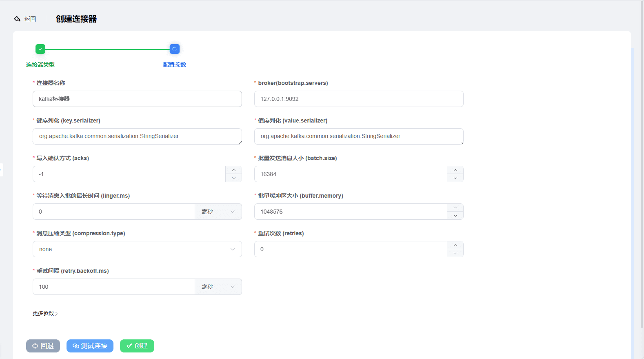Increase the acks value with the up arrow
The height and width of the screenshot is (359, 644).
tap(234, 170)
